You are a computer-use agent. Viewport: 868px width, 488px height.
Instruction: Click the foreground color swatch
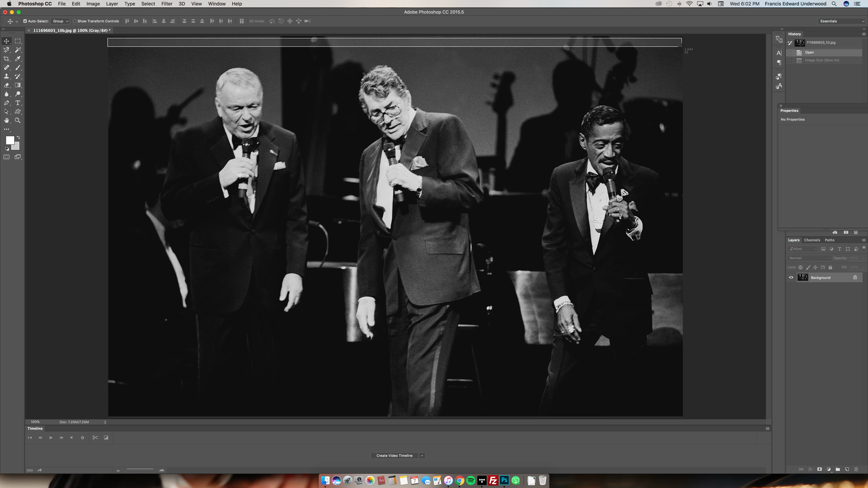[x=10, y=140]
